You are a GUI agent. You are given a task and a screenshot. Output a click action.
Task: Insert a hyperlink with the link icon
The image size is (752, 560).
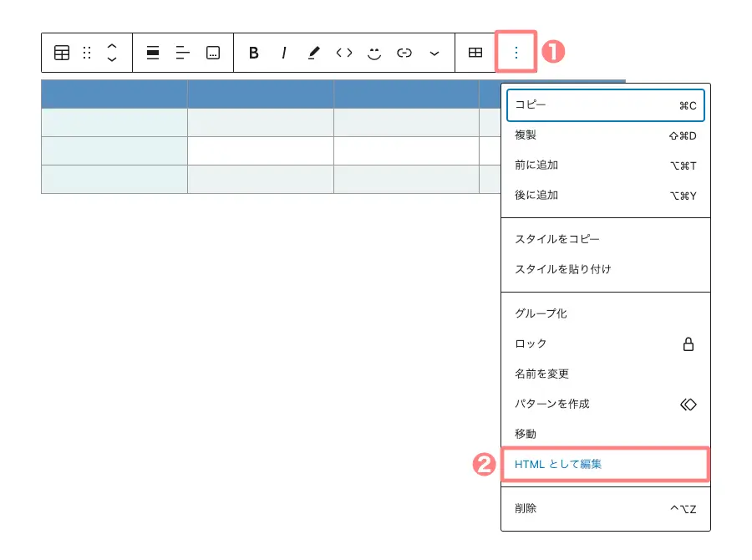click(x=404, y=53)
